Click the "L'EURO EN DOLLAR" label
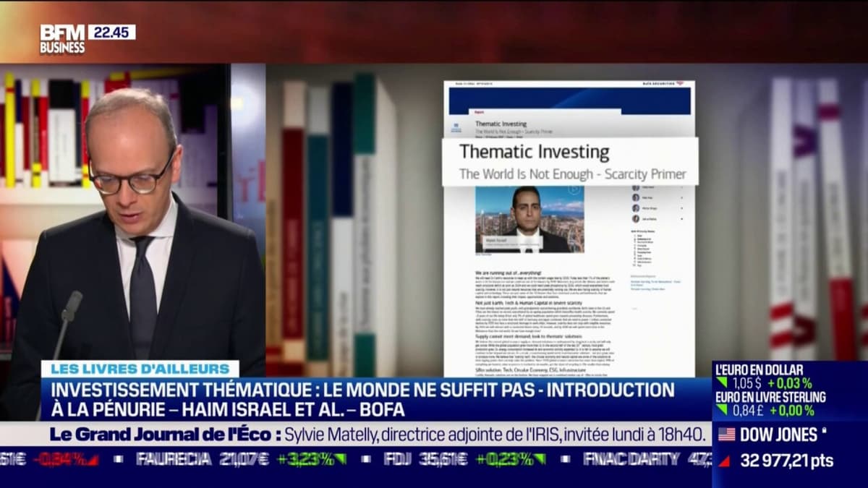Viewport: 868px width, 488px height. click(759, 369)
